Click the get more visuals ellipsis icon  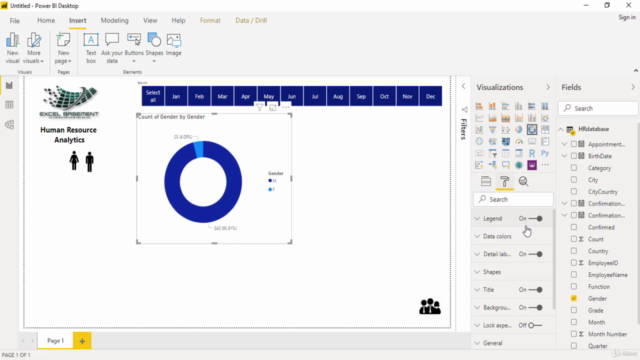click(x=545, y=165)
